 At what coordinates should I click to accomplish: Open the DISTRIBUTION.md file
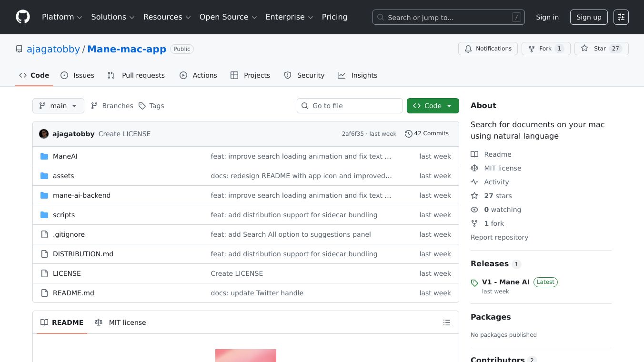click(x=83, y=254)
